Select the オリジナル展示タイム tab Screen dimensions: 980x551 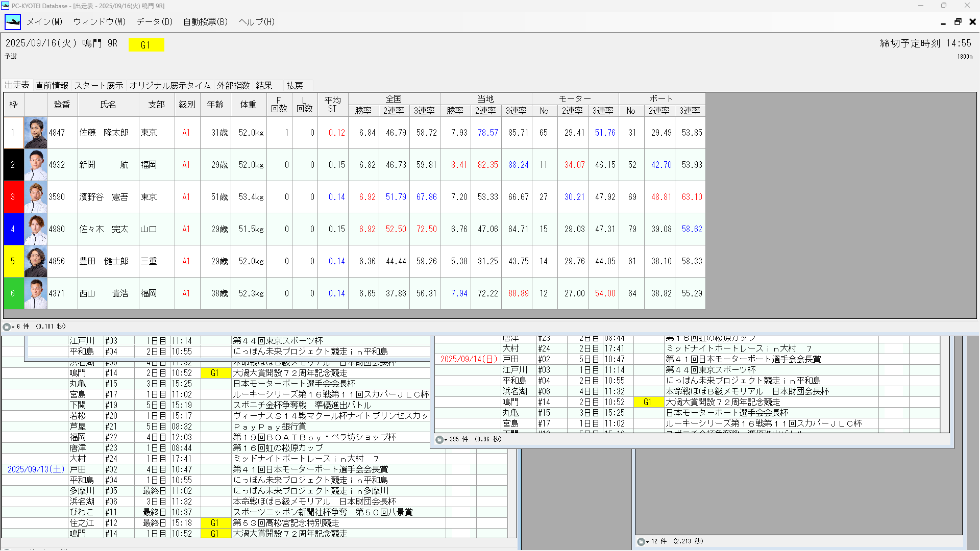(170, 86)
